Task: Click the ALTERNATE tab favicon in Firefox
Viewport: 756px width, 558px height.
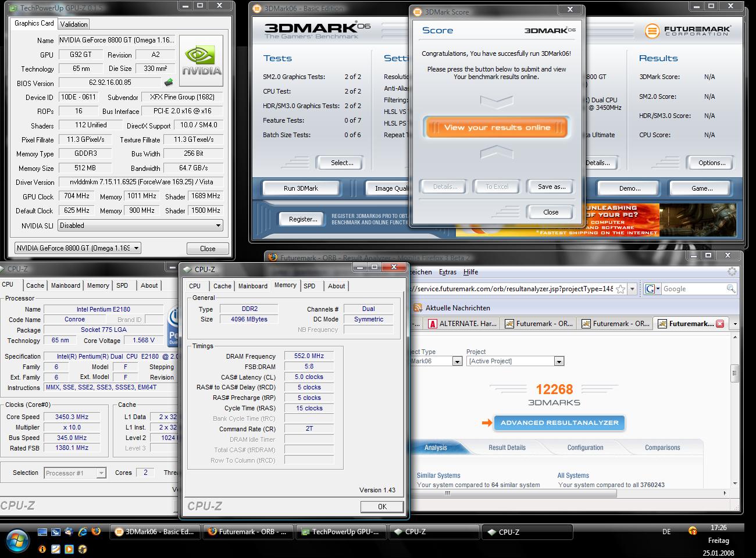Action: point(433,324)
